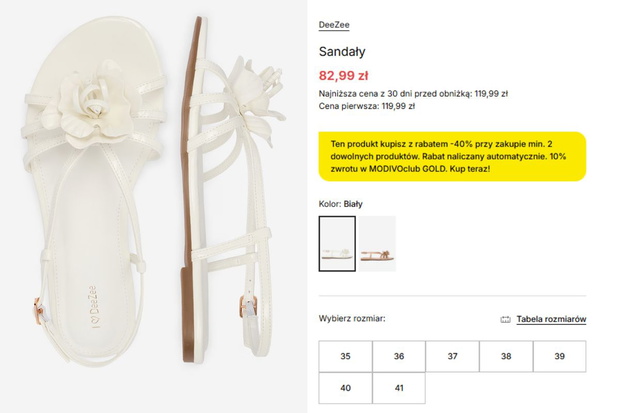The height and width of the screenshot is (413, 620).
Task: Choose size 35
Action: (346, 356)
